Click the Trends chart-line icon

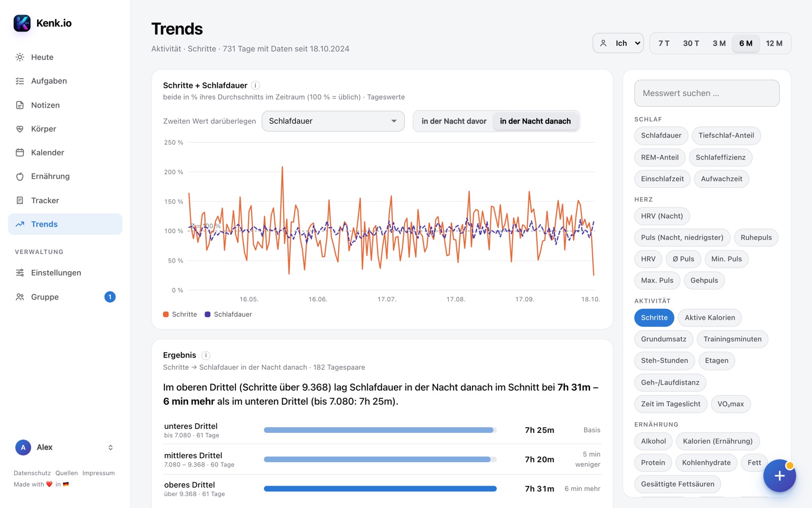(20, 224)
